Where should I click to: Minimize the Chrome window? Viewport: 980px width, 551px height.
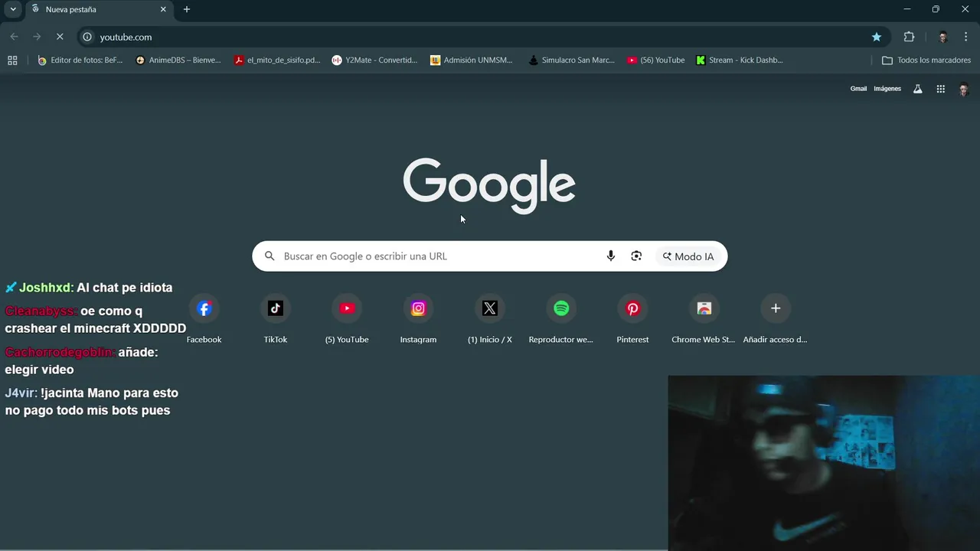pos(907,9)
